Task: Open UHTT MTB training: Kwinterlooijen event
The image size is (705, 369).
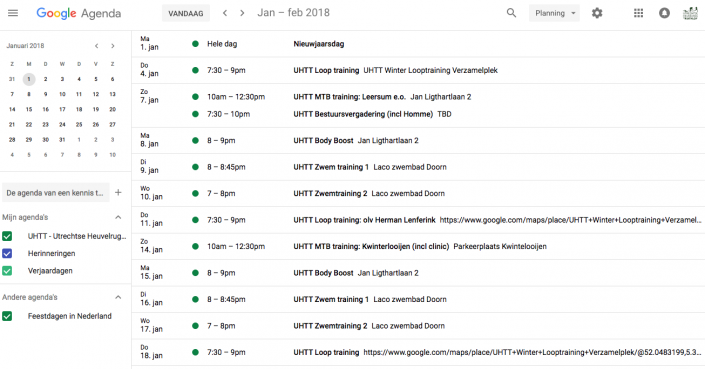Action: (x=371, y=246)
